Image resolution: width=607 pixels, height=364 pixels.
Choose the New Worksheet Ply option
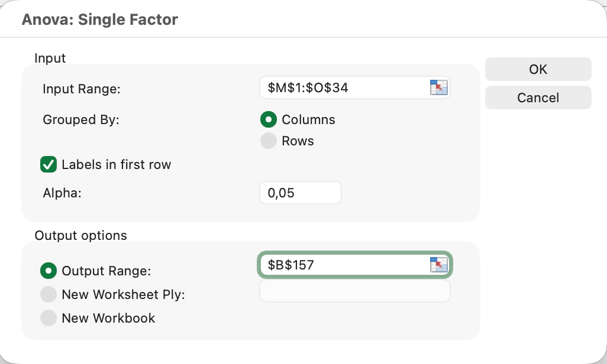(x=48, y=294)
